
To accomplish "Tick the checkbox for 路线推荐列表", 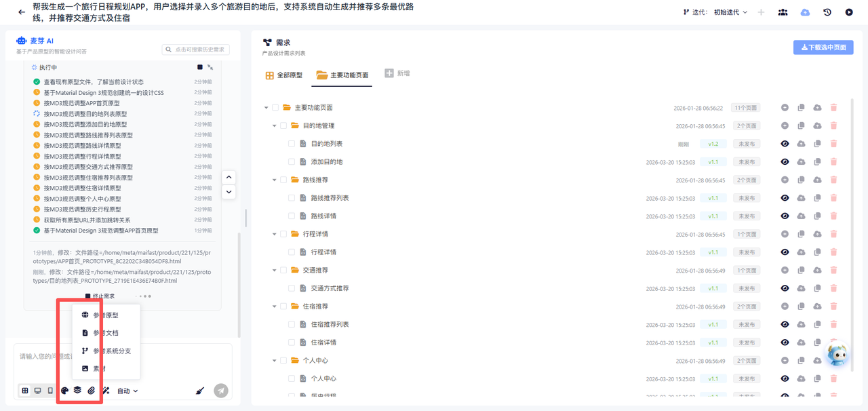I will (292, 198).
